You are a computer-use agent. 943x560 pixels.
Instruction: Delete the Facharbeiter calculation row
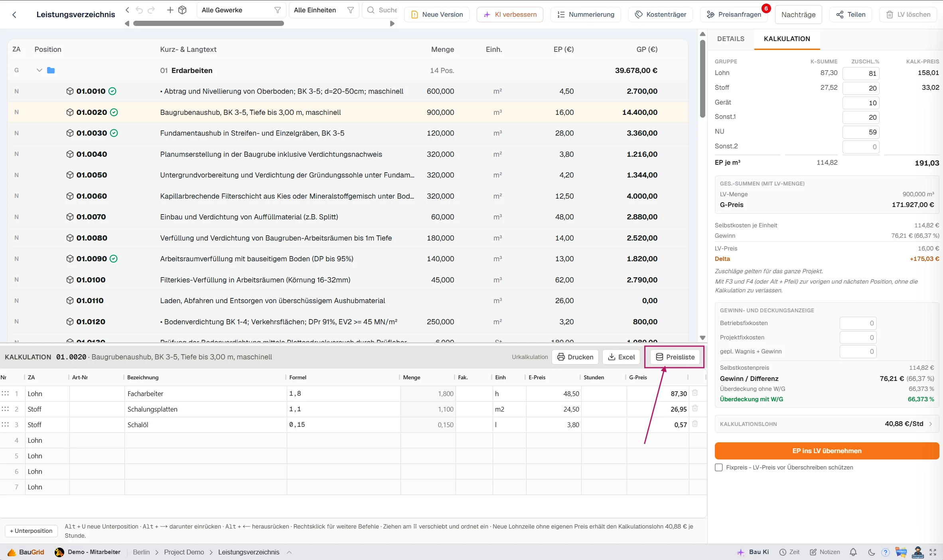click(x=695, y=393)
